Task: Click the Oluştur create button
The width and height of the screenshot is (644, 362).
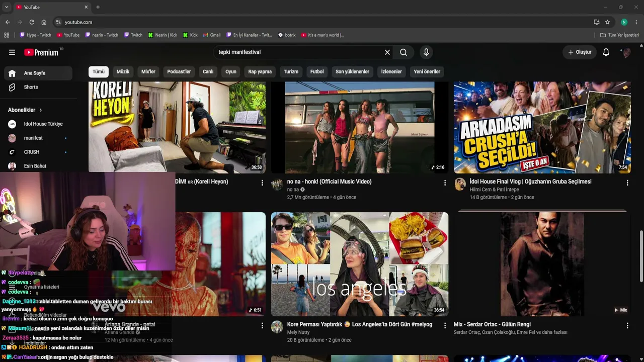Action: pos(580,52)
